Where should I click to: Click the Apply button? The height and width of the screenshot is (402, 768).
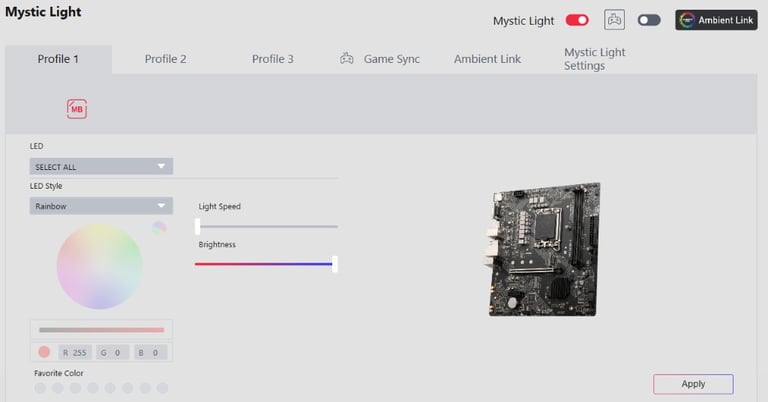693,384
